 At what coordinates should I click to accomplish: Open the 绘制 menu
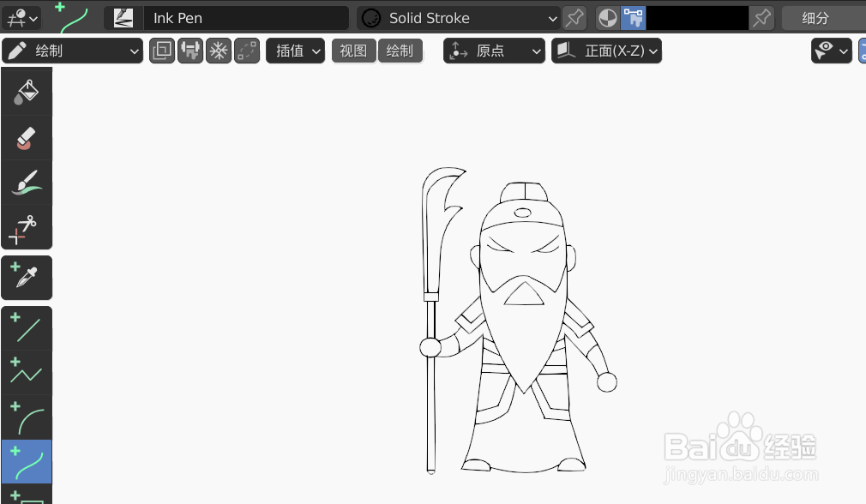[400, 51]
